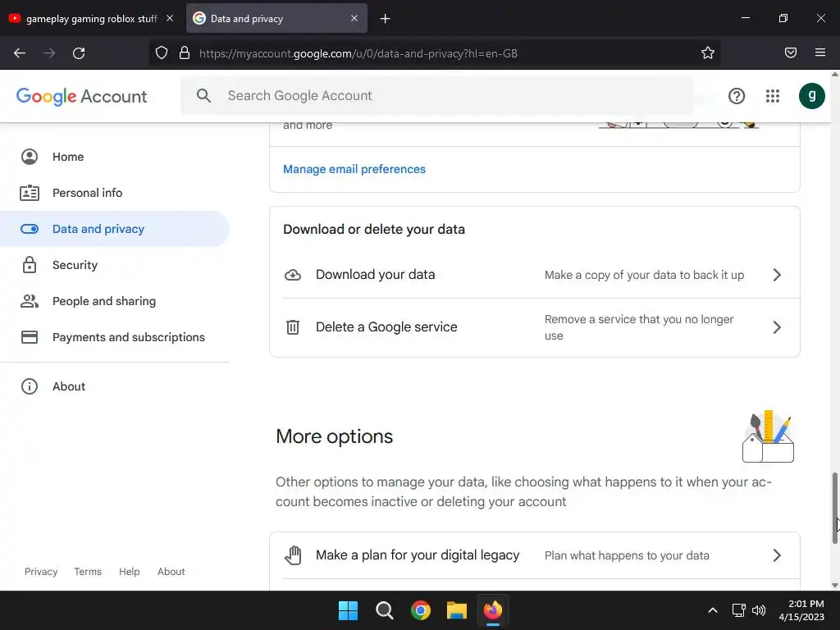Click the scrollbar up arrow
This screenshot has height=630, width=840.
coord(834,75)
